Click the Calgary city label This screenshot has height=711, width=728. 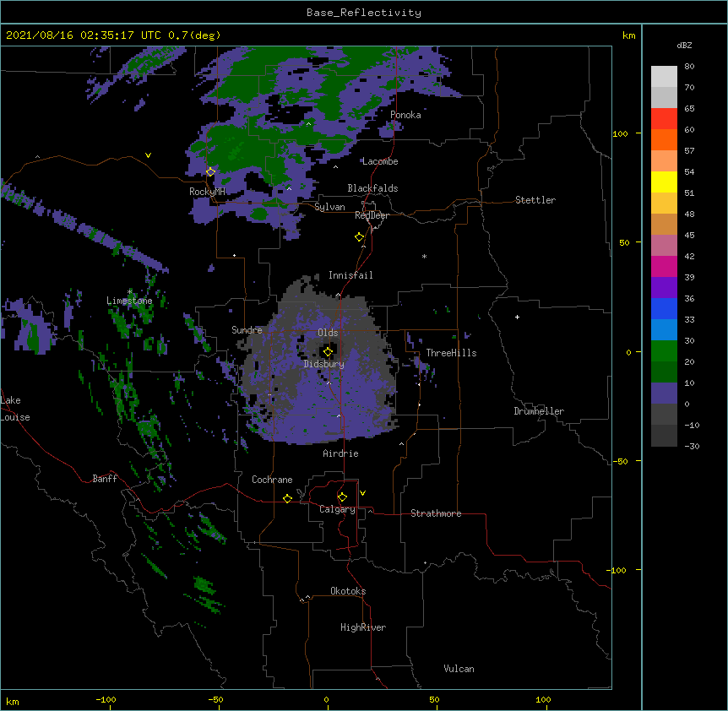pos(337,509)
